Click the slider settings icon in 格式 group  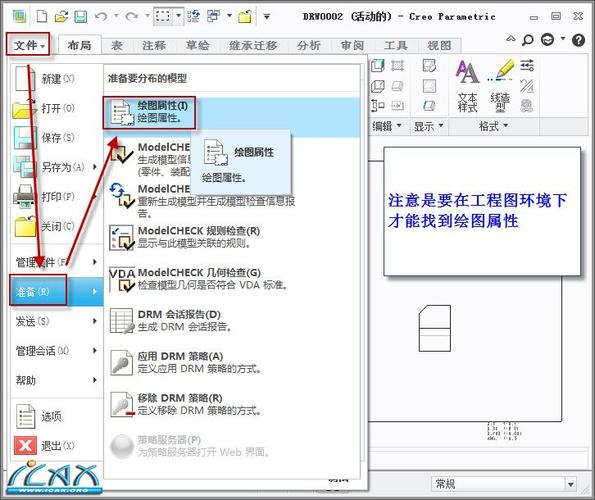(x=527, y=65)
